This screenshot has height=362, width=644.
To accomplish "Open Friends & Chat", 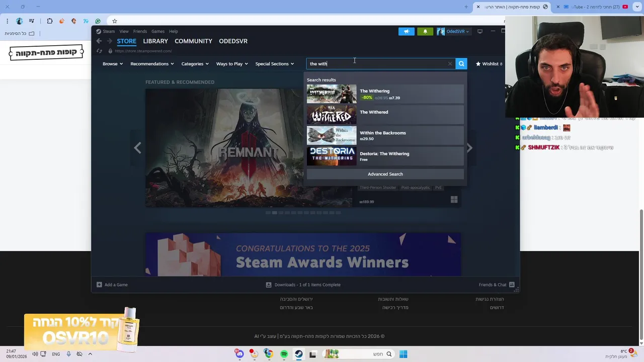I will (497, 285).
